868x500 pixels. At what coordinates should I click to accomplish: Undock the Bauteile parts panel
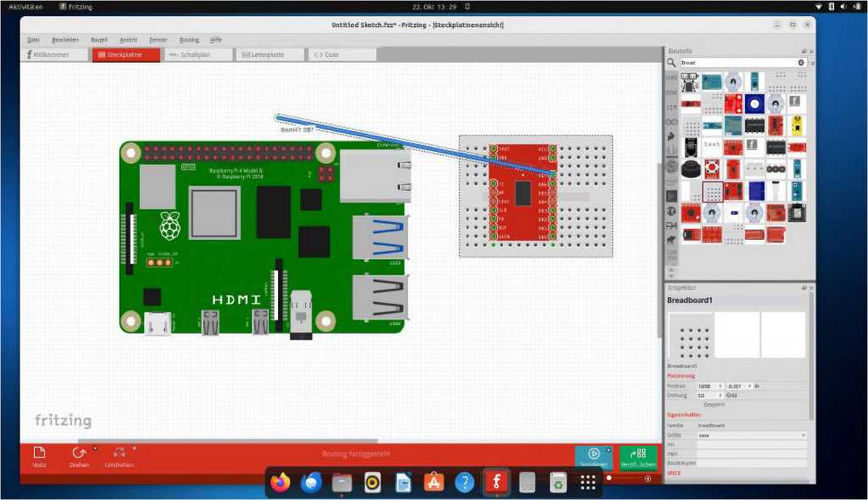coord(804,51)
